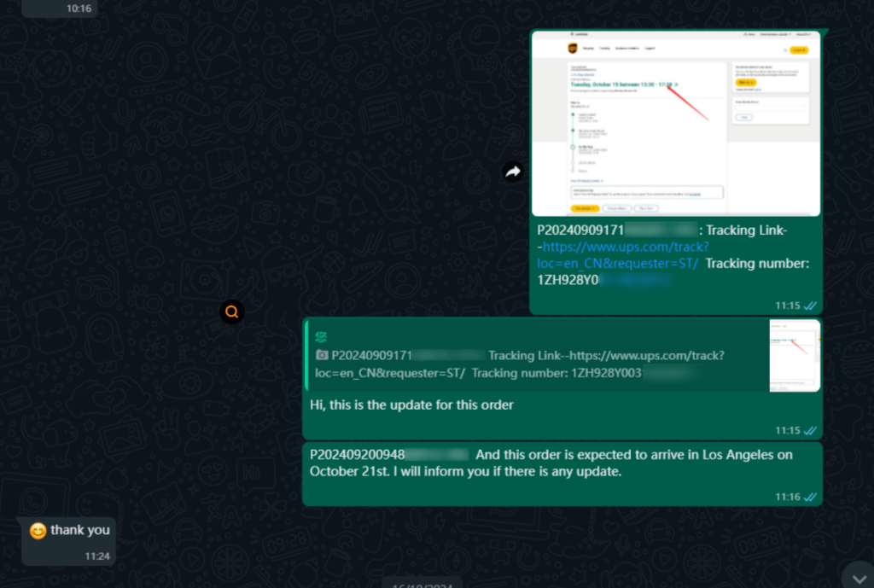Click the orange search magnifier icon

click(232, 311)
